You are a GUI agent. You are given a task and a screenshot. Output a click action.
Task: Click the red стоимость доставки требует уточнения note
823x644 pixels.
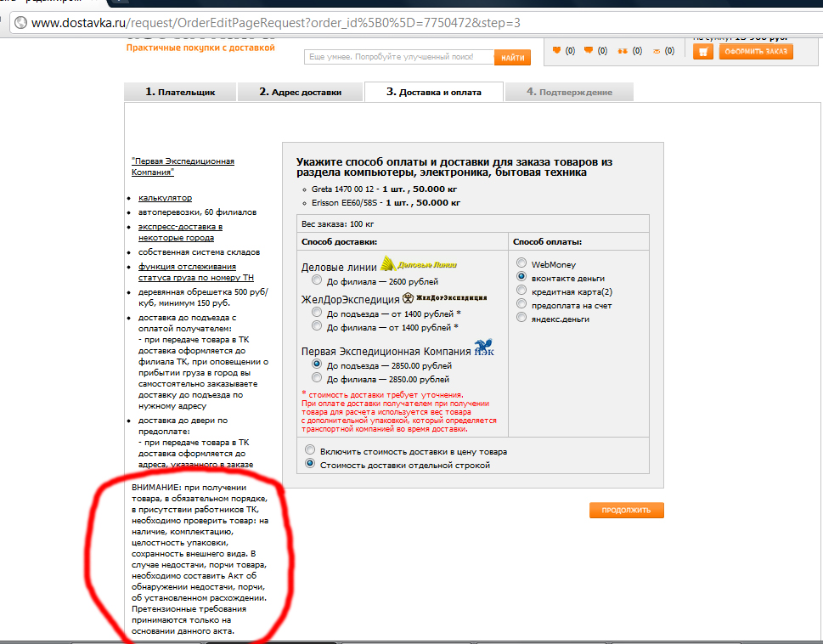(383, 395)
